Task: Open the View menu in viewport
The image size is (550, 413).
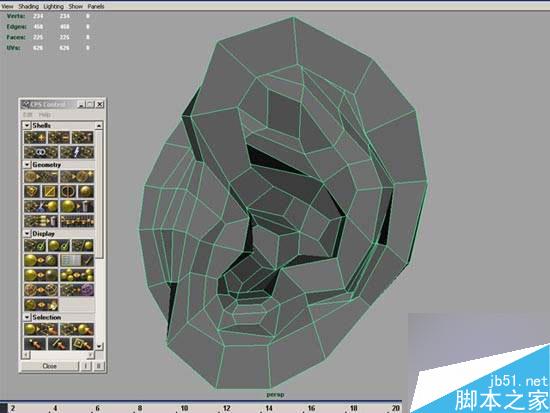Action: click(7, 6)
